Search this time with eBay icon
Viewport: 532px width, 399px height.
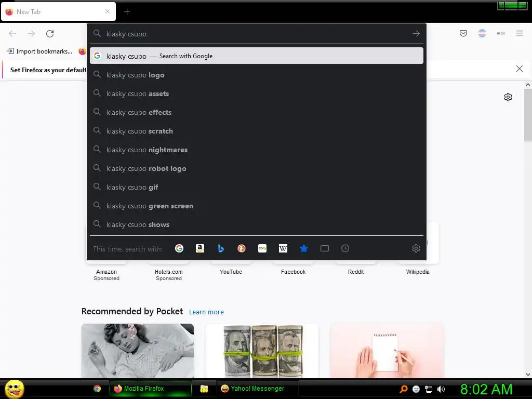tap(262, 248)
